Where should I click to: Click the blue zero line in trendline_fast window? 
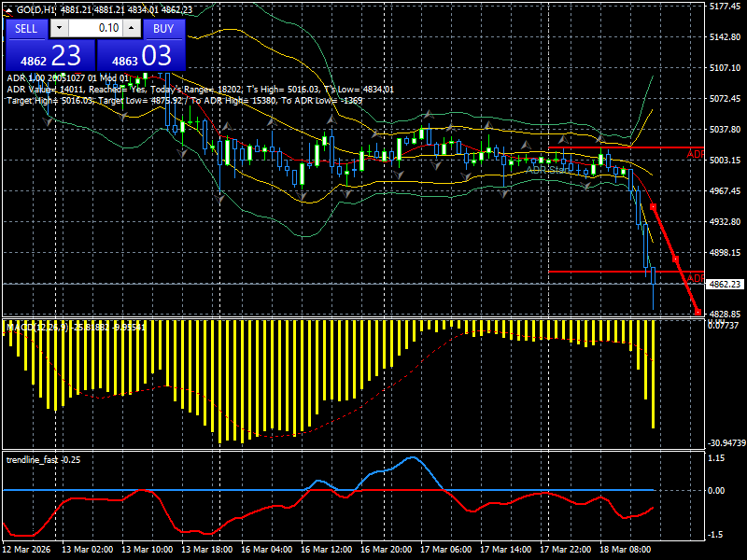click(373, 487)
